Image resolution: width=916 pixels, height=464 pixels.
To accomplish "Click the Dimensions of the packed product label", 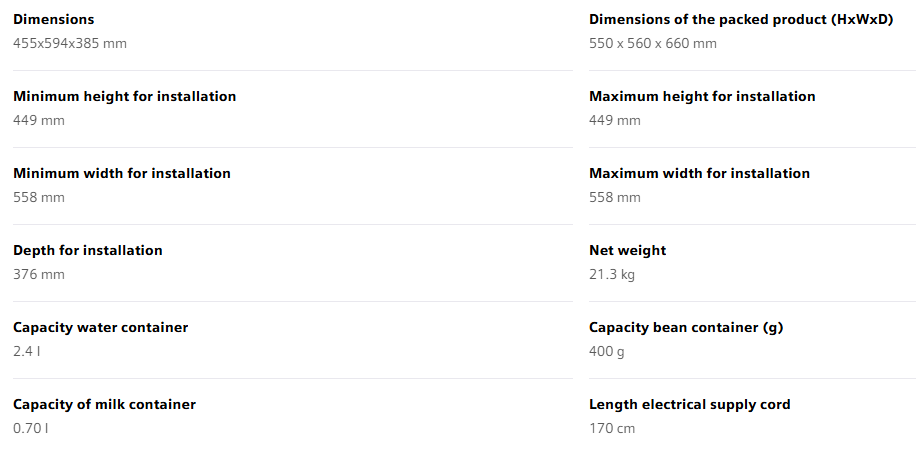I will click(741, 20).
